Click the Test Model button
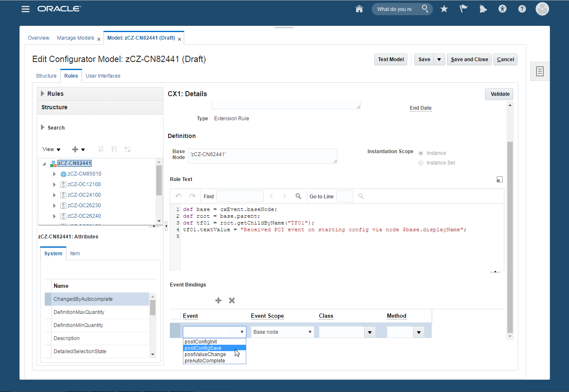Viewport: 569px width, 392px height. (391, 59)
